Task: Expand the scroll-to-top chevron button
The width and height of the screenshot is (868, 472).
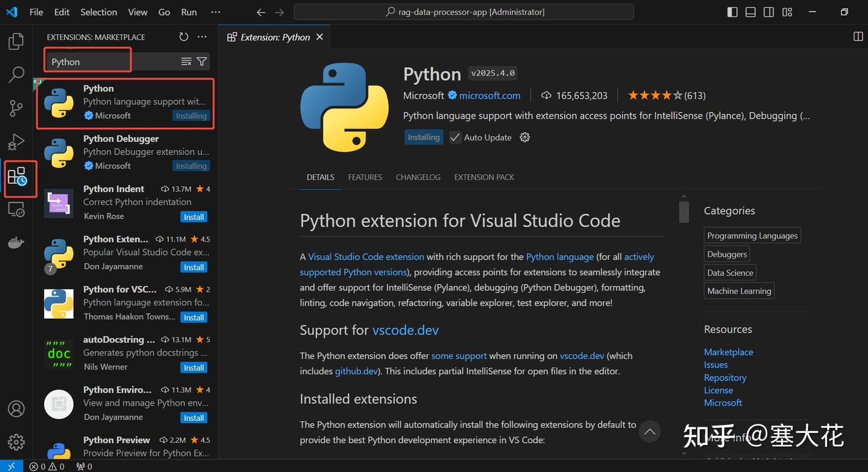Action: pos(650,432)
